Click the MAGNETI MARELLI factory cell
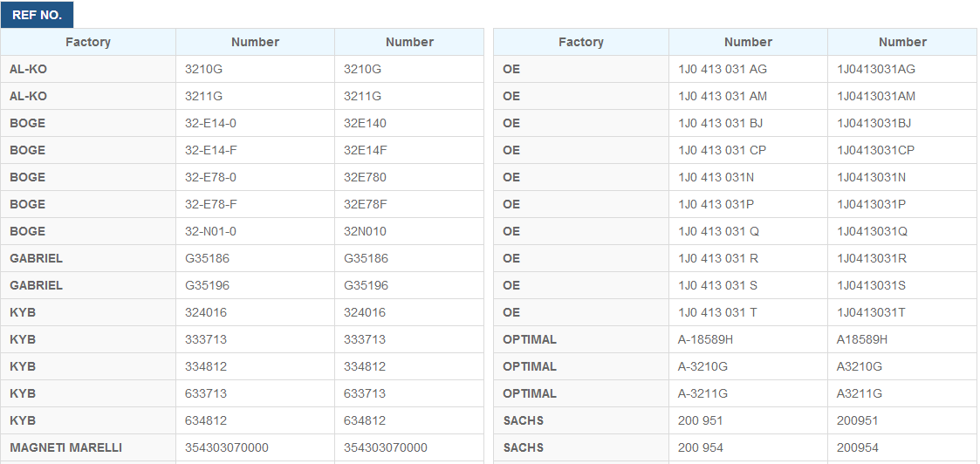 point(88,447)
